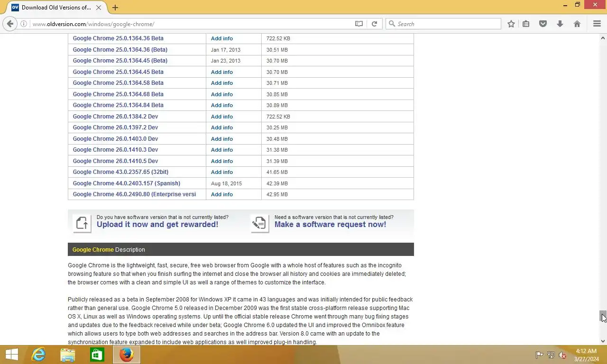
Task: Select the Download Old Versions tab
Action: point(56,8)
